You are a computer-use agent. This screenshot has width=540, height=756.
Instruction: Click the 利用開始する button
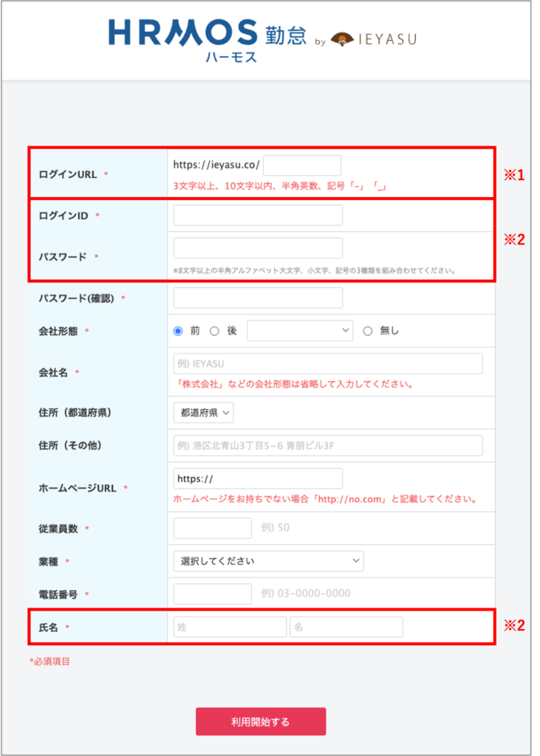pyautogui.click(x=261, y=722)
